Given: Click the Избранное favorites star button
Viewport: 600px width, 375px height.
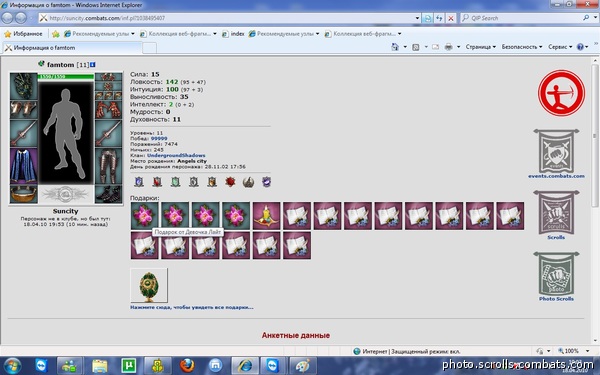Looking at the screenshot, I should (23, 34).
